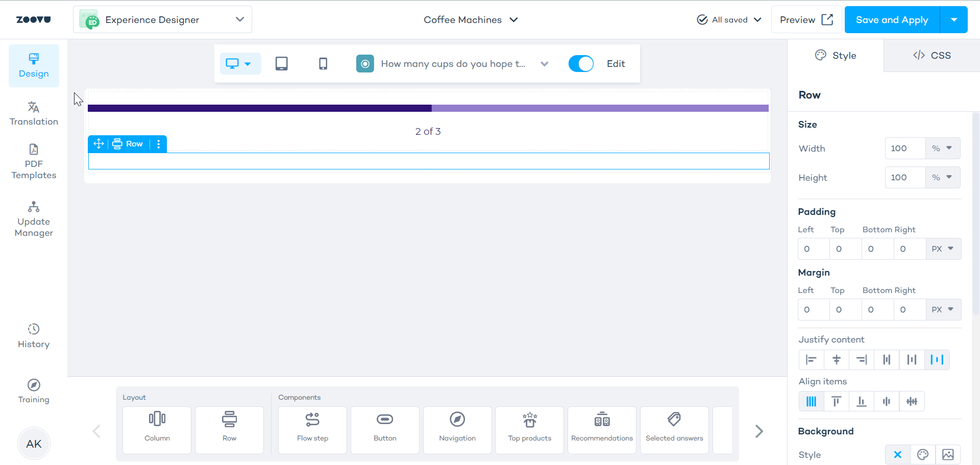Toggle the Edit mode switch
This screenshot has height=465, width=980.
pyautogui.click(x=581, y=64)
